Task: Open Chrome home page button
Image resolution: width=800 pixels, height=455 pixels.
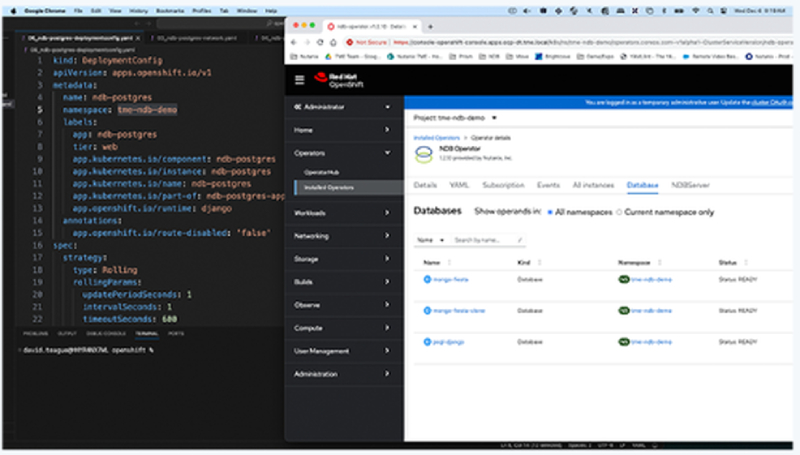Action: [x=333, y=42]
